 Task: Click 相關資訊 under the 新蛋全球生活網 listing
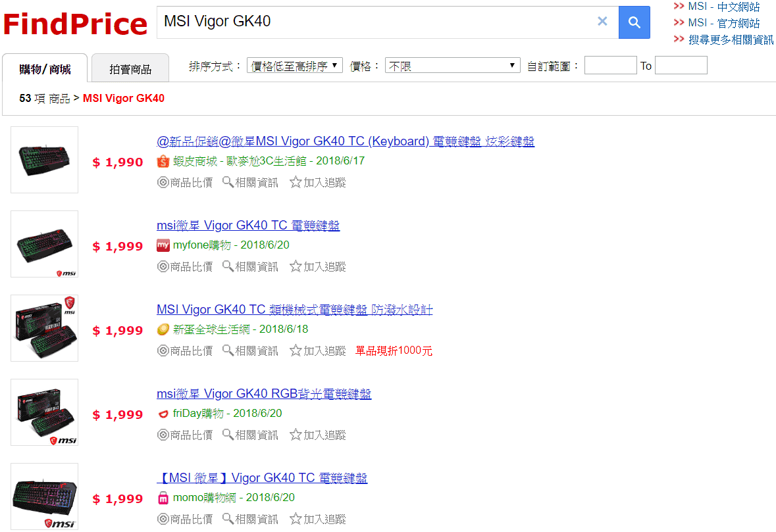250,351
